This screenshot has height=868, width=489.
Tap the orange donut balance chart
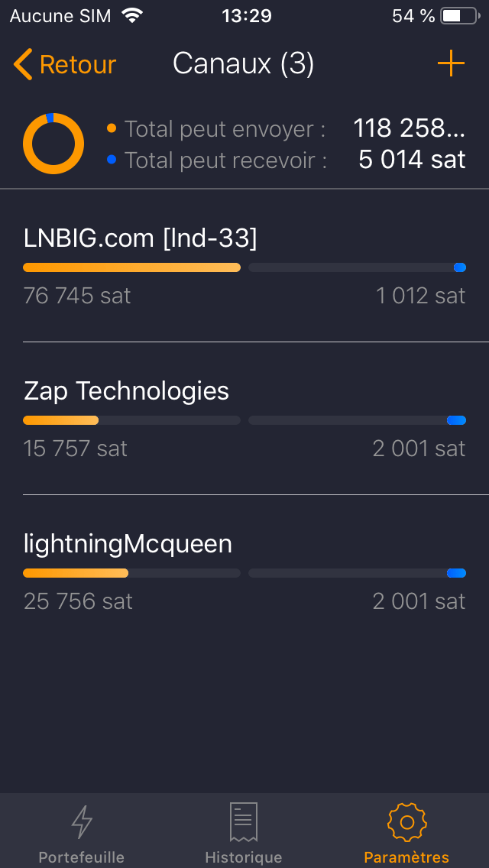point(53,144)
